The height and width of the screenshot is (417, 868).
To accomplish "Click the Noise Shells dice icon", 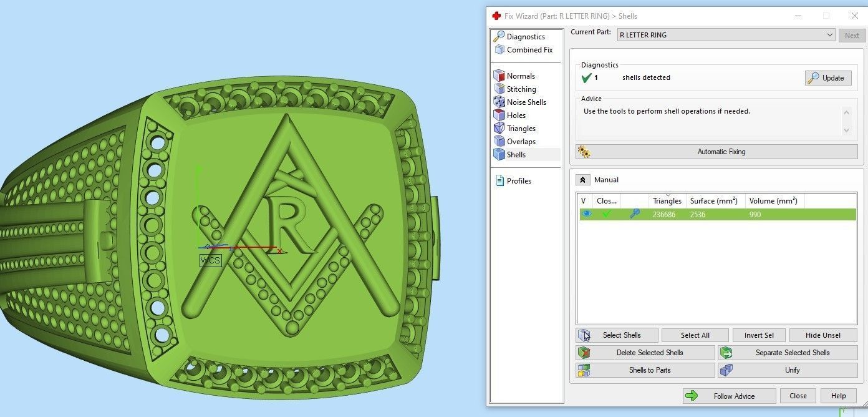I will pos(499,102).
